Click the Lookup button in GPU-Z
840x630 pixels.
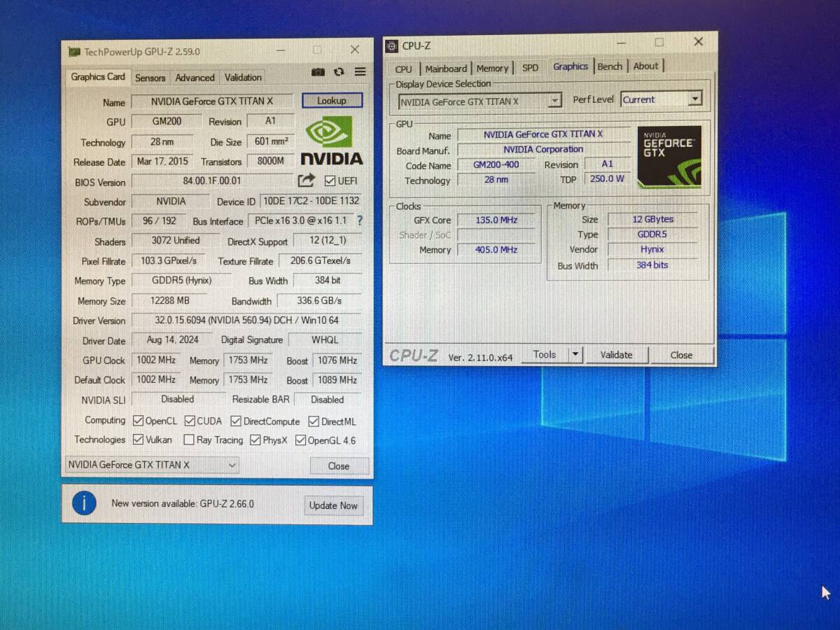point(332,101)
